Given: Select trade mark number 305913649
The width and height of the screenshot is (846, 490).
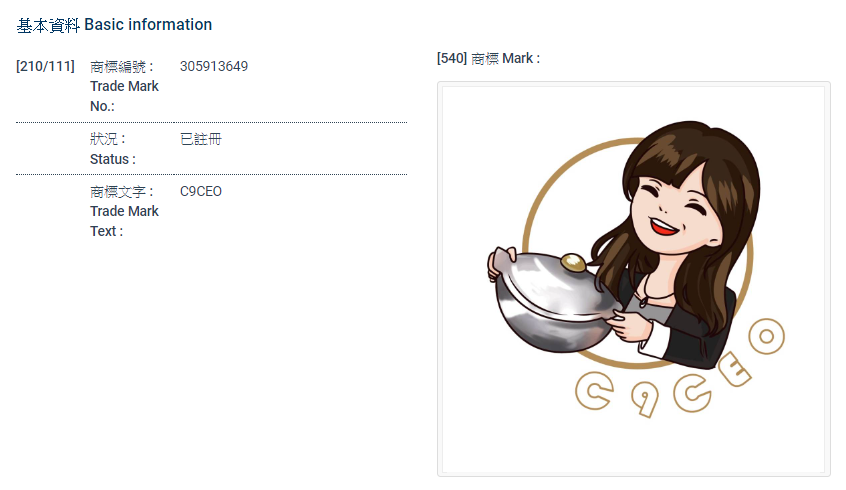Looking at the screenshot, I should [x=214, y=67].
